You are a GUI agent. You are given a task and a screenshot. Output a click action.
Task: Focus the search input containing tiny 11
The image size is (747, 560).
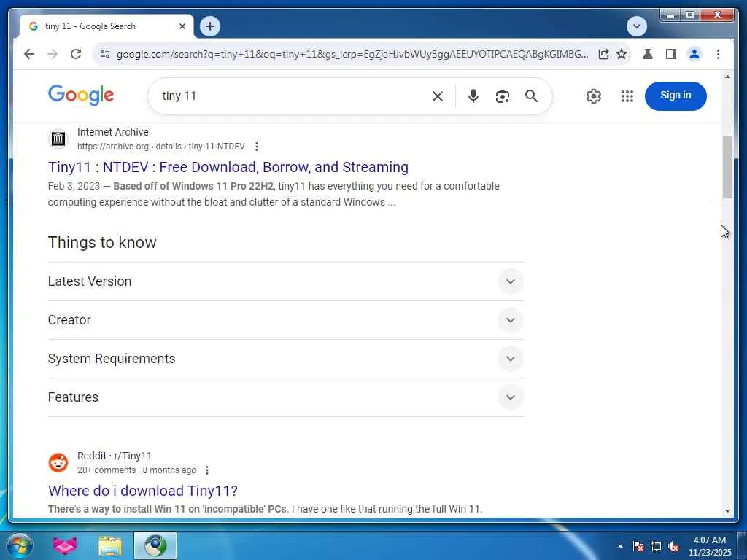pos(290,96)
